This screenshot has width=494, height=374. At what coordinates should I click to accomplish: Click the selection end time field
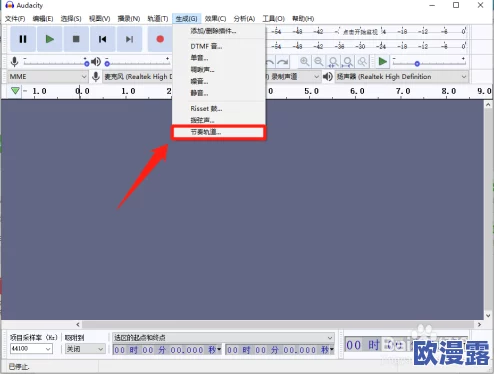[280, 350]
